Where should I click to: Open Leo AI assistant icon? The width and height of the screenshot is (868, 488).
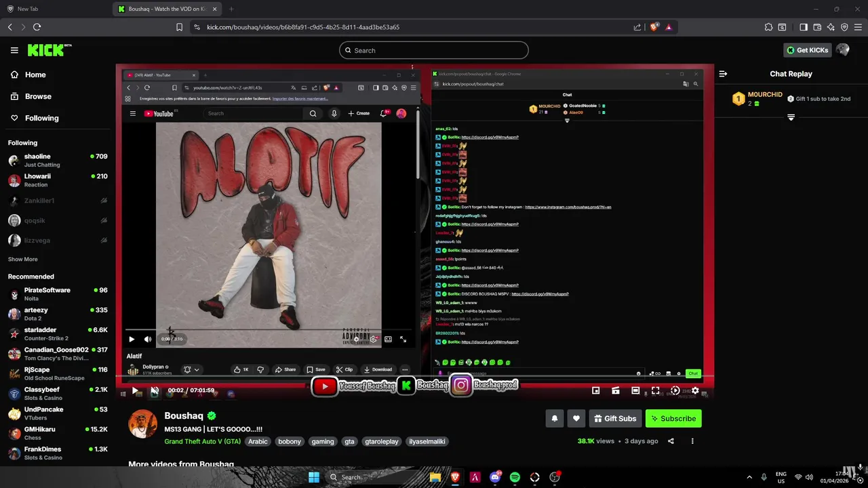(x=831, y=27)
